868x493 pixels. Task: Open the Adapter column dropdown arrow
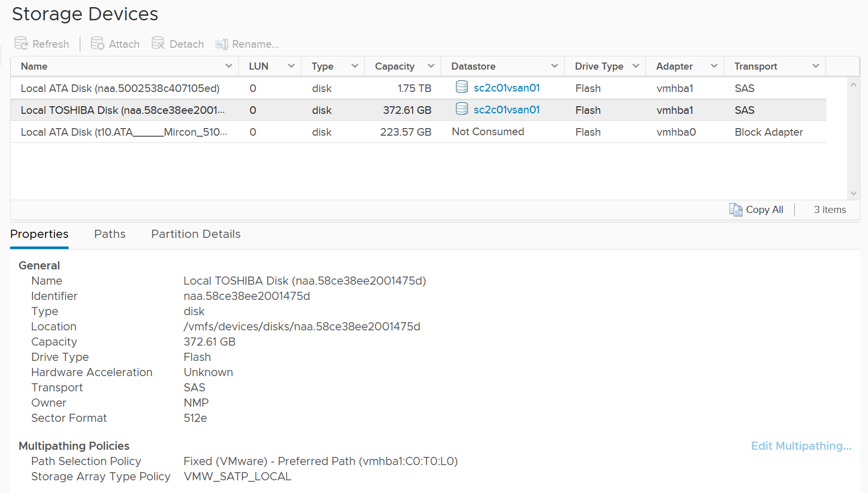(714, 66)
